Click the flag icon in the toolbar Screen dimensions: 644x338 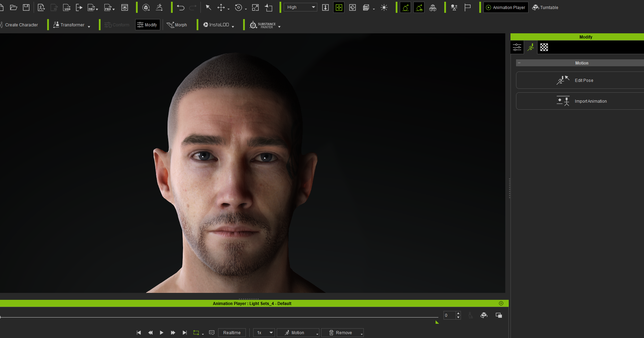click(467, 7)
